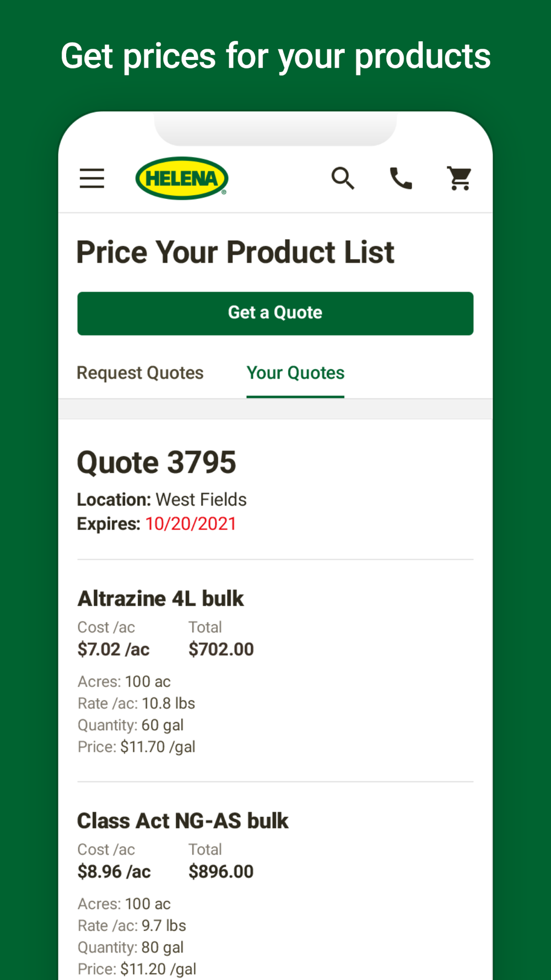Image resolution: width=551 pixels, height=980 pixels.
Task: Tap the $8.96 /ac cost value
Action: point(114,871)
